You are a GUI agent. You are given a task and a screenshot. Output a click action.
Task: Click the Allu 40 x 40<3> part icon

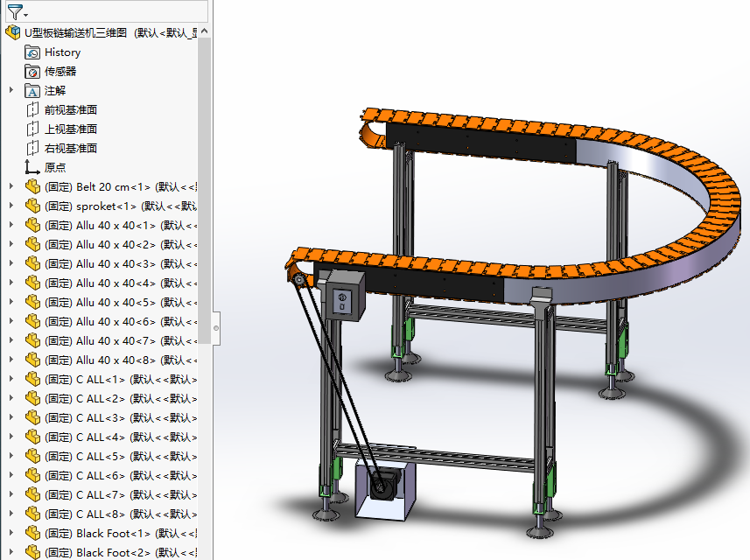(32, 263)
